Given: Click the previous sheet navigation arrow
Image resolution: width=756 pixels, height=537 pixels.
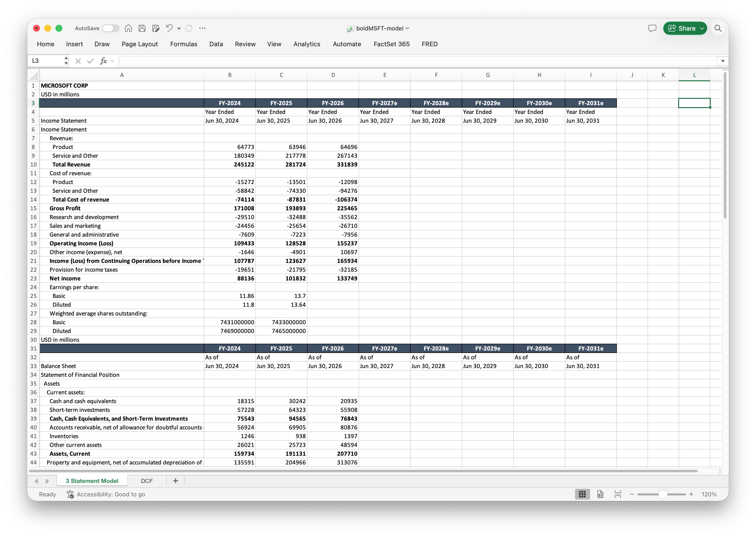Looking at the screenshot, I should pyautogui.click(x=36, y=481).
